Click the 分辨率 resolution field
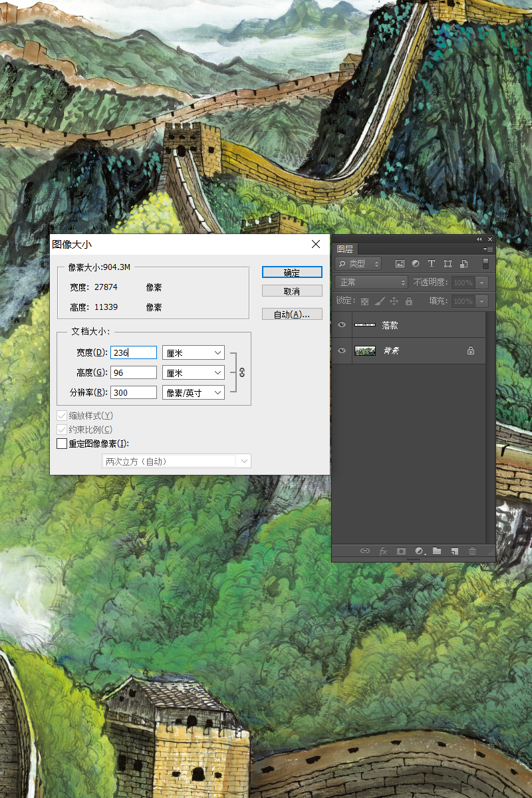 134,392
